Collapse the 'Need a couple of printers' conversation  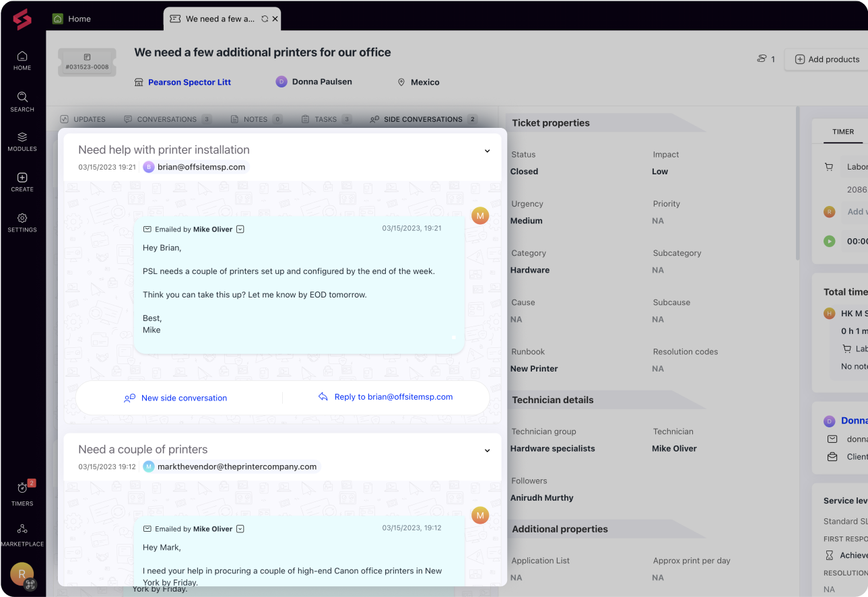tap(487, 450)
